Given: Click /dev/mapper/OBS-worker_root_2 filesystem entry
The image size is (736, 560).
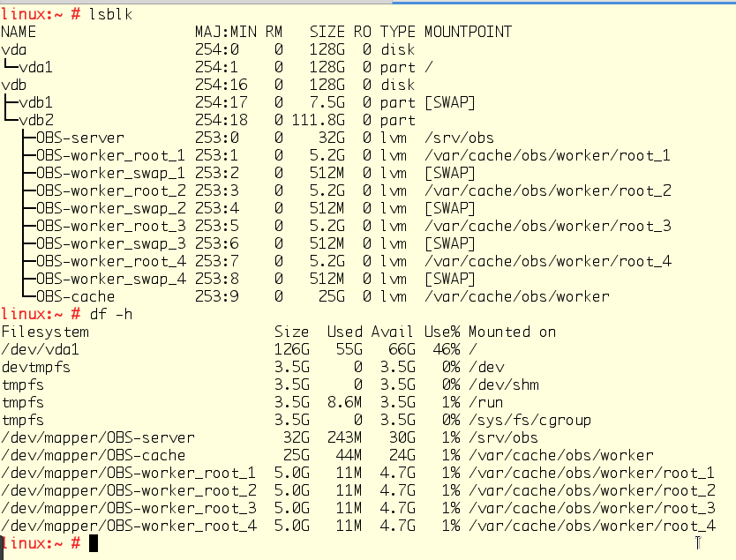Looking at the screenshot, I should point(129,491).
